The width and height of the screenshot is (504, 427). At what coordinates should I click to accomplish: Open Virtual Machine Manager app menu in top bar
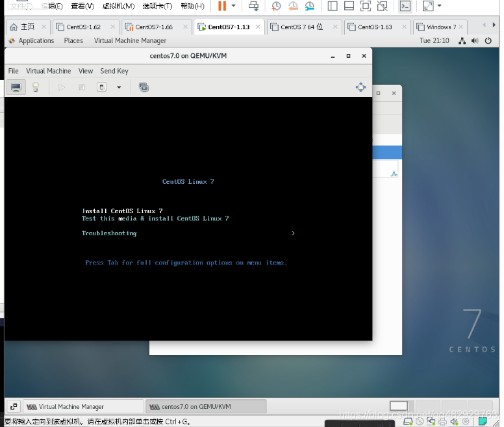[130, 41]
